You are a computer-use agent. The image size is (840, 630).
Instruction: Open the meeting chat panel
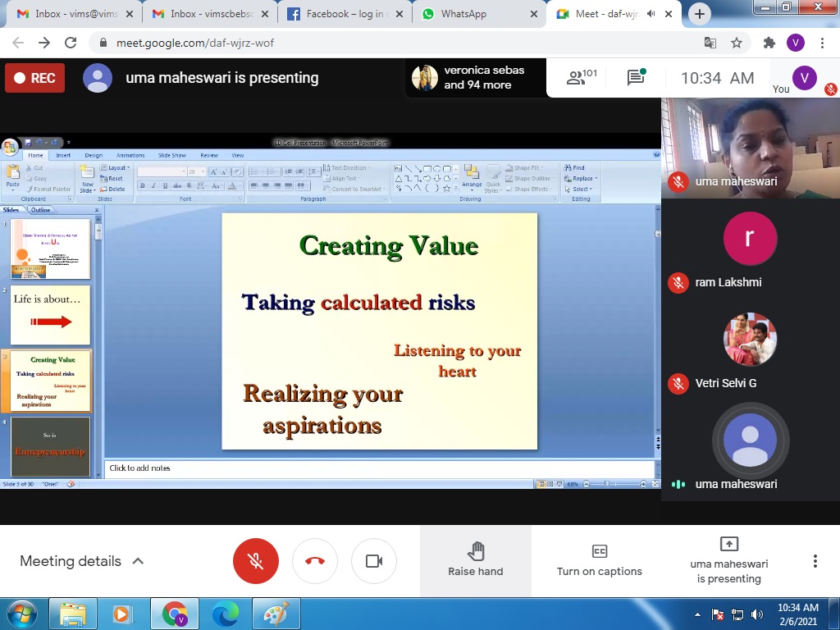point(636,78)
